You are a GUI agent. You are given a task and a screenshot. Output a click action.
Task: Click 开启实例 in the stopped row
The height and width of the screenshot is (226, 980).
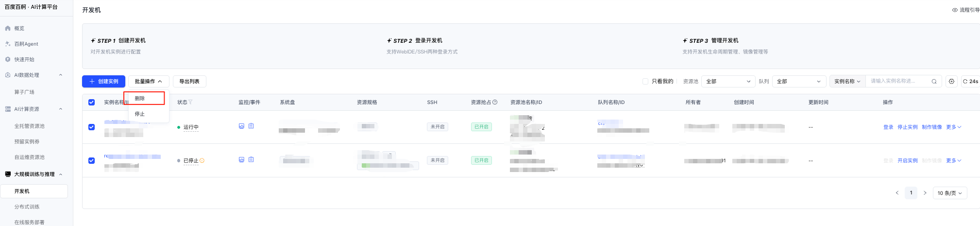tap(908, 160)
